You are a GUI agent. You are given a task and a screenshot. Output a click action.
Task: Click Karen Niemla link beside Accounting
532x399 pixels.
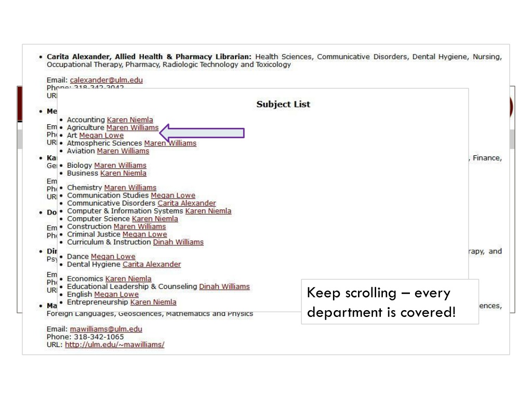(x=130, y=120)
